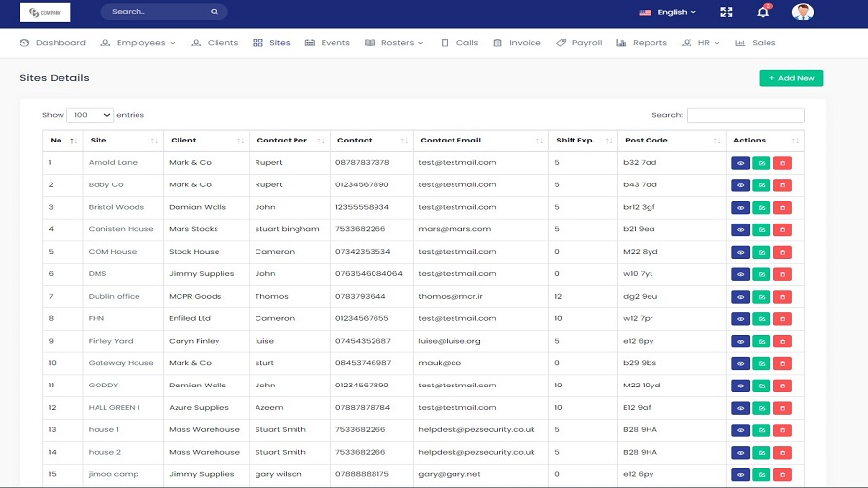Expand the English language selector

668,13
